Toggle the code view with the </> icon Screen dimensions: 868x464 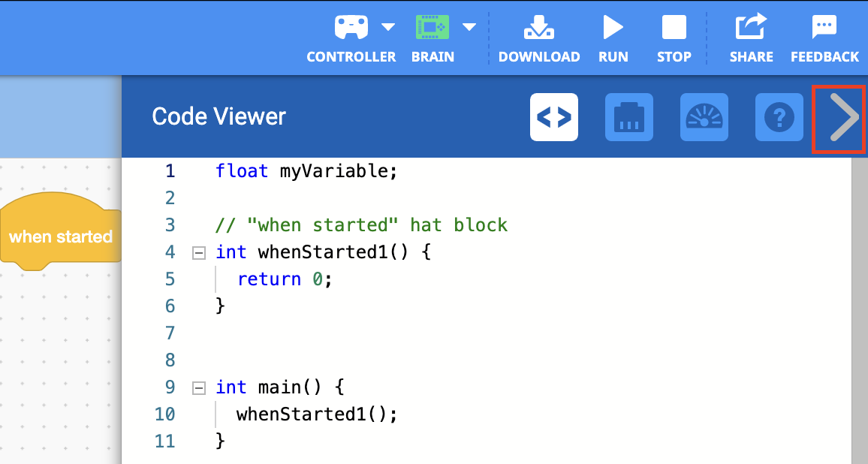[x=554, y=116]
